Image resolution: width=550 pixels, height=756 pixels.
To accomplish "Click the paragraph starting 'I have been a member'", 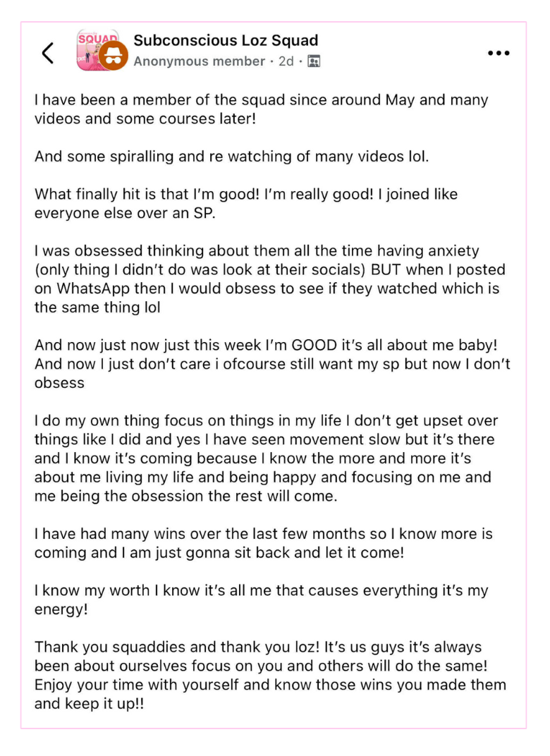I will click(262, 109).
